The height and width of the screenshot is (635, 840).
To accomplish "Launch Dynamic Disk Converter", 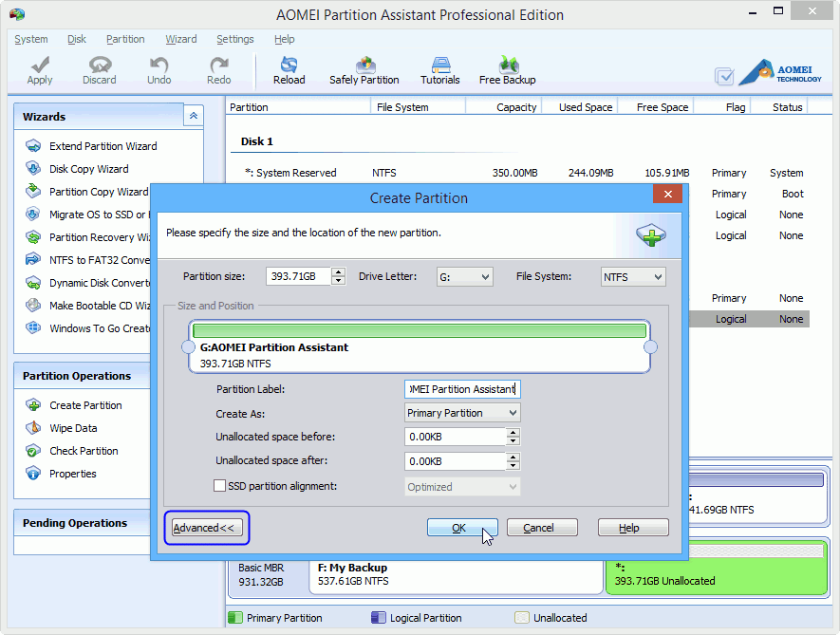I will 86,283.
